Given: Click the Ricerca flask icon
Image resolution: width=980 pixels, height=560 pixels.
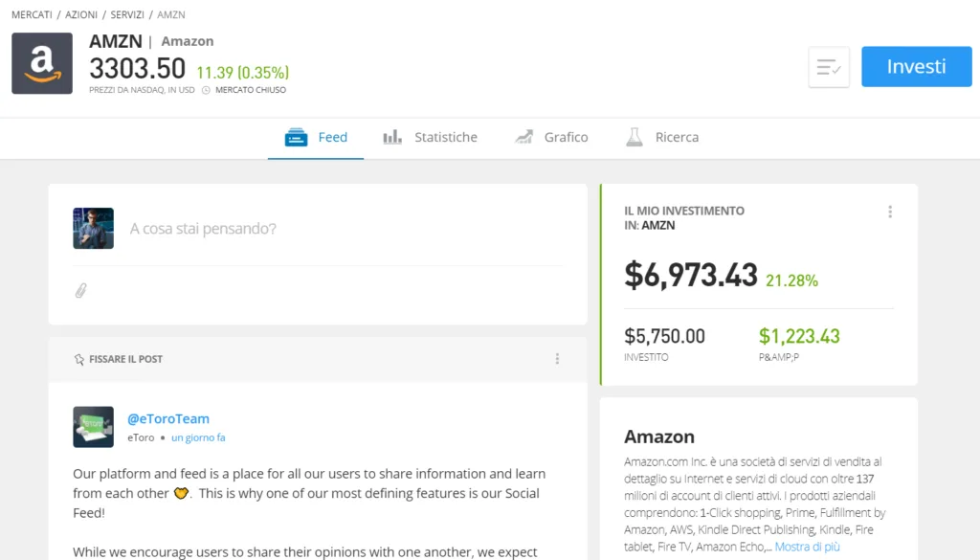Looking at the screenshot, I should [635, 137].
